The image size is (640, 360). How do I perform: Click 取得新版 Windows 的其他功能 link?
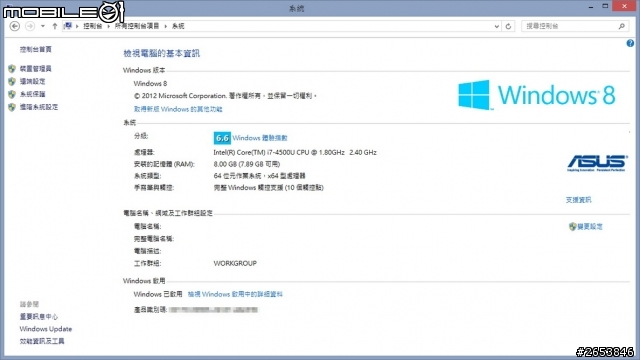click(x=178, y=109)
